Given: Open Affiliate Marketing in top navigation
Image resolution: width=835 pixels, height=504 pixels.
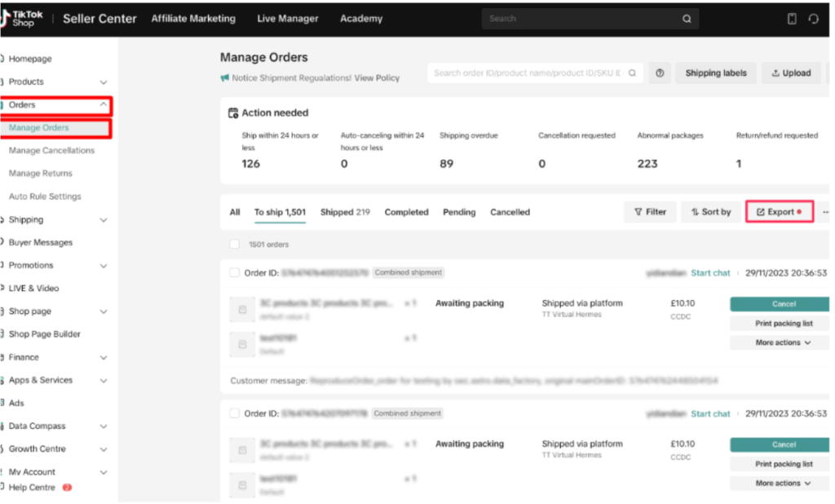Looking at the screenshot, I should coord(193,19).
